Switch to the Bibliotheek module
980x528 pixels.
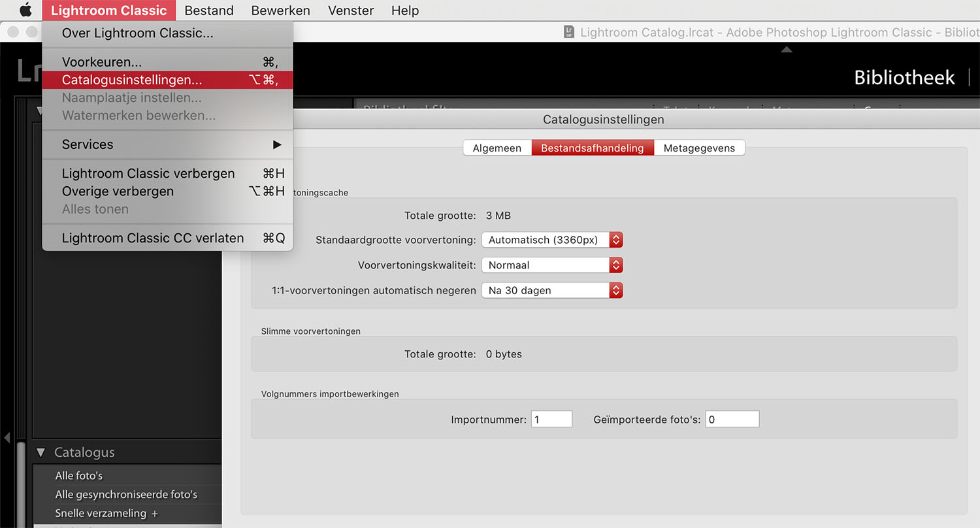pos(905,77)
